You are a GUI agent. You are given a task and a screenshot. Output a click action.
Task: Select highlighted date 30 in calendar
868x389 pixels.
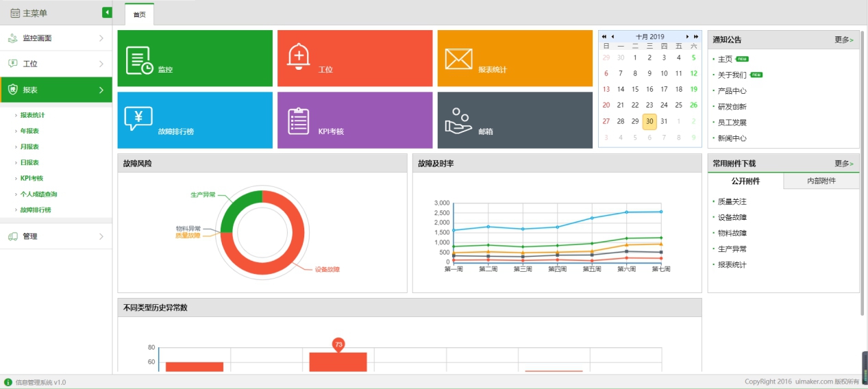coord(649,121)
